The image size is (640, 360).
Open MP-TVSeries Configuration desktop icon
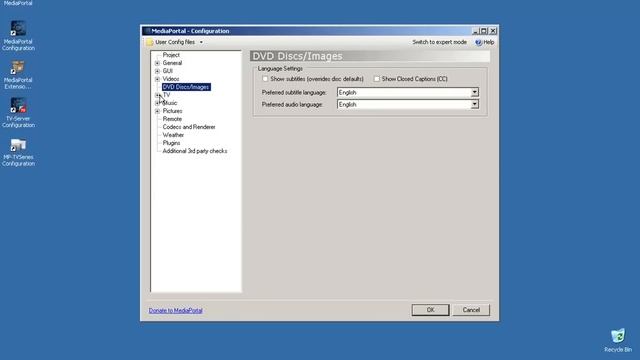[x=18, y=151]
